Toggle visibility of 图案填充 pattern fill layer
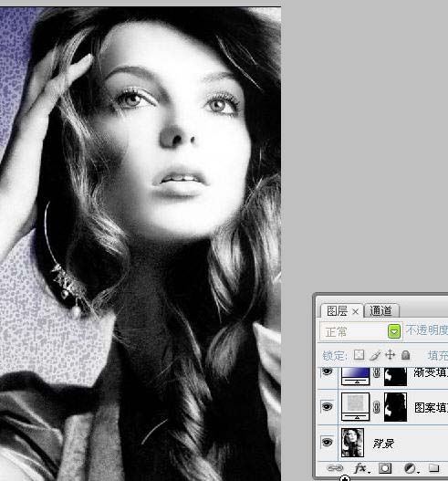 pos(328,407)
